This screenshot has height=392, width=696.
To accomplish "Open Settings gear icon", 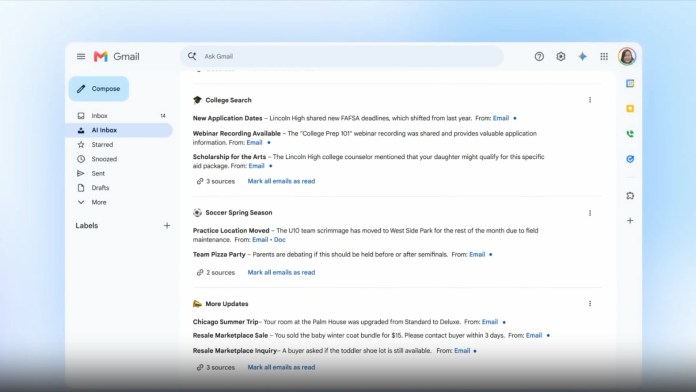I will (x=561, y=56).
